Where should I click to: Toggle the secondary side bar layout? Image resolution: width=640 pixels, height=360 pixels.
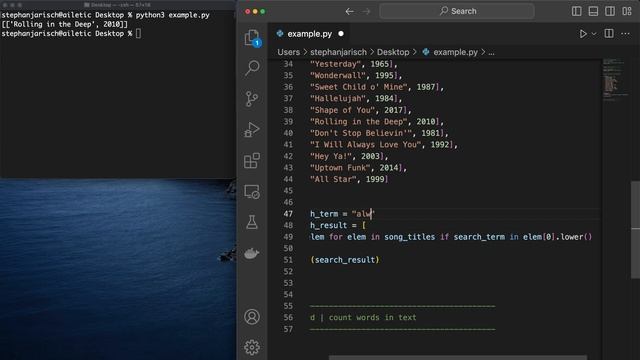610,11
